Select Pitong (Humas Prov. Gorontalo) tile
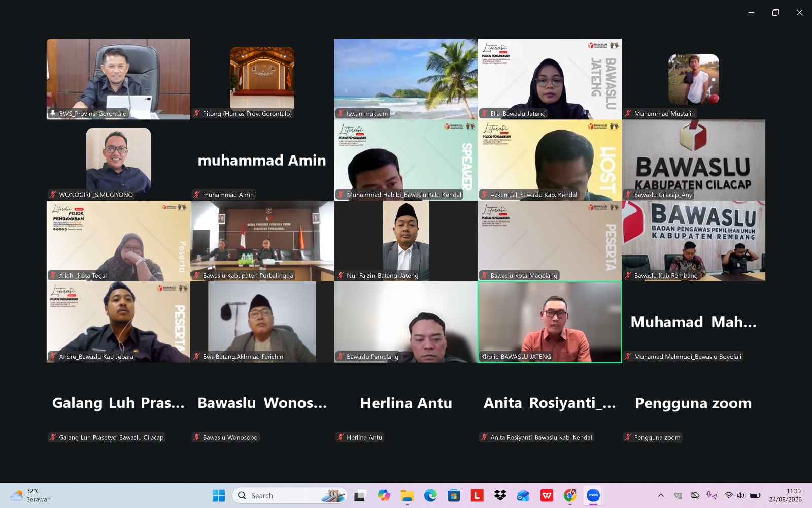This screenshot has height=508, width=812. point(262,79)
